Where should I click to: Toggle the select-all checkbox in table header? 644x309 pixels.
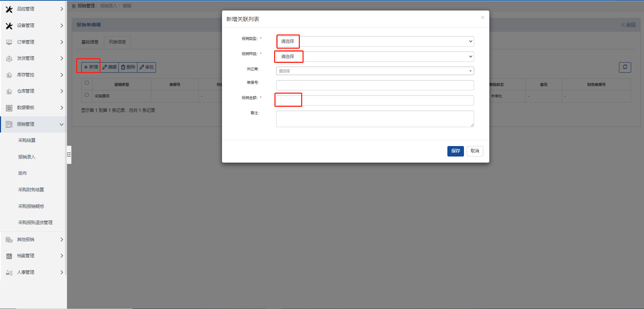pyautogui.click(x=87, y=83)
